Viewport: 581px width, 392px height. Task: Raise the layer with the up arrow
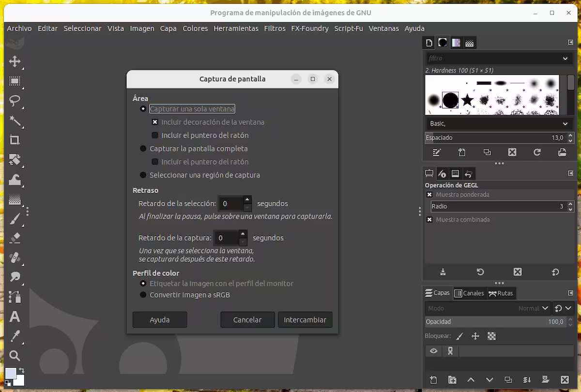point(471,380)
